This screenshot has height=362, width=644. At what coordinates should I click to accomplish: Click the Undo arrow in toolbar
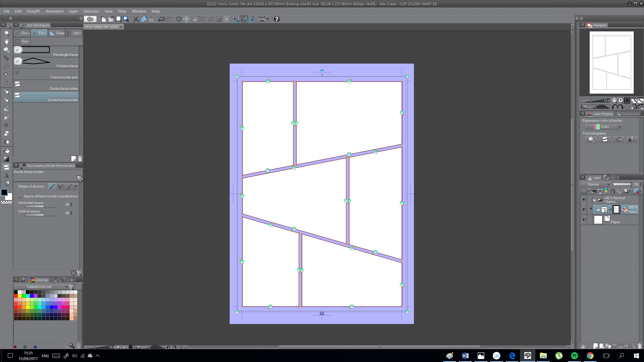coord(161,19)
